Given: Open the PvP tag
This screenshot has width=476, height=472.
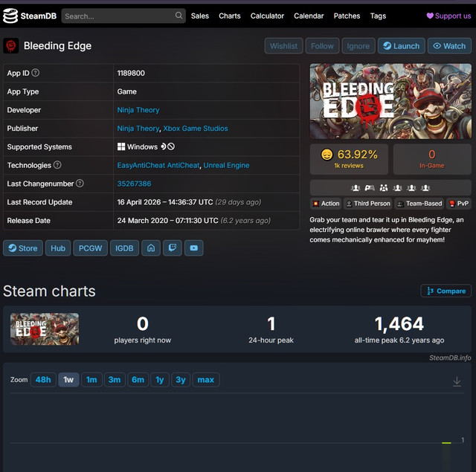Looking at the screenshot, I should [459, 204].
